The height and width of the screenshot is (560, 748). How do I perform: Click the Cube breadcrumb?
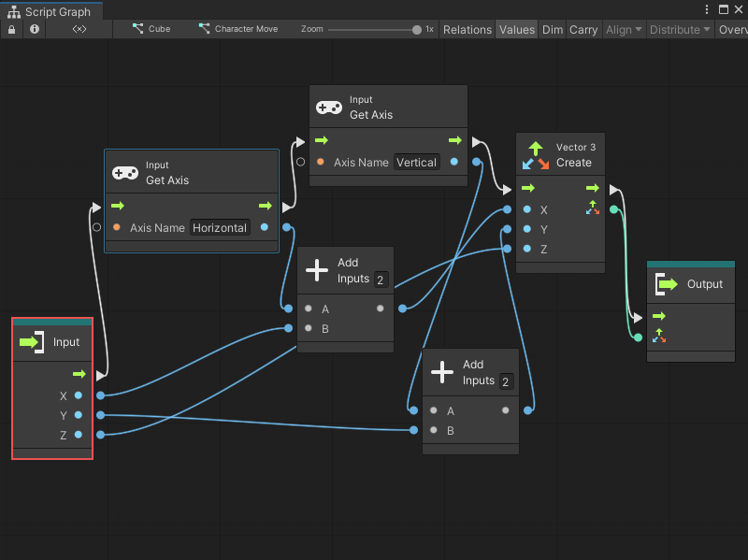[x=152, y=29]
